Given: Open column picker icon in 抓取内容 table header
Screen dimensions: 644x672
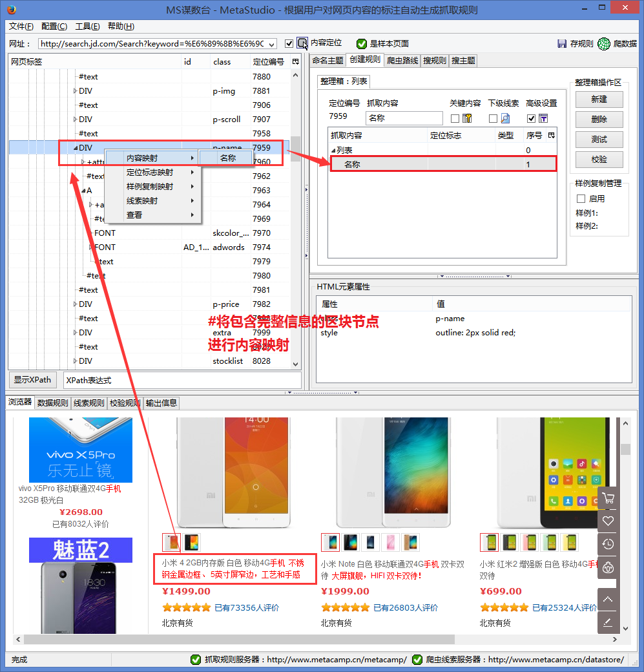Looking at the screenshot, I should 552,136.
